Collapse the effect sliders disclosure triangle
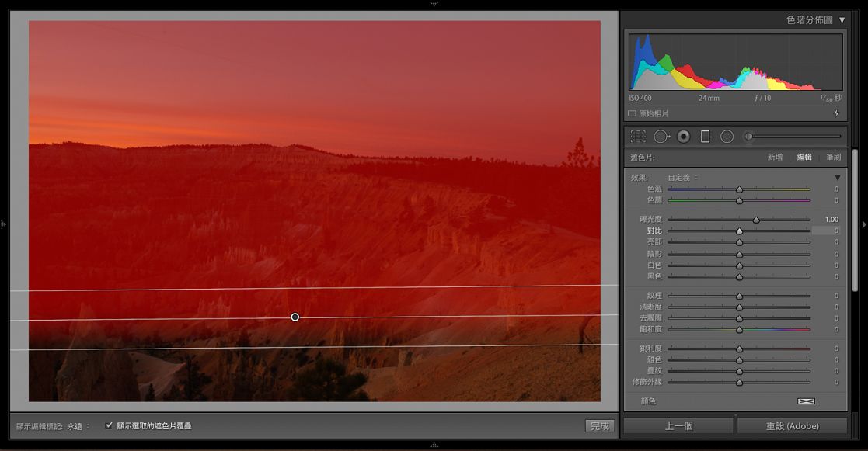This screenshot has height=451, width=868. [838, 178]
